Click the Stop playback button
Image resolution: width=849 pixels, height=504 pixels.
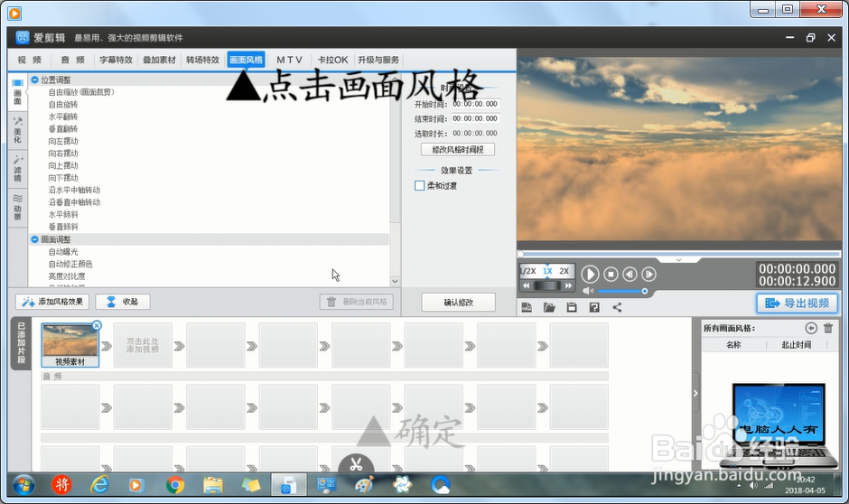pyautogui.click(x=611, y=275)
